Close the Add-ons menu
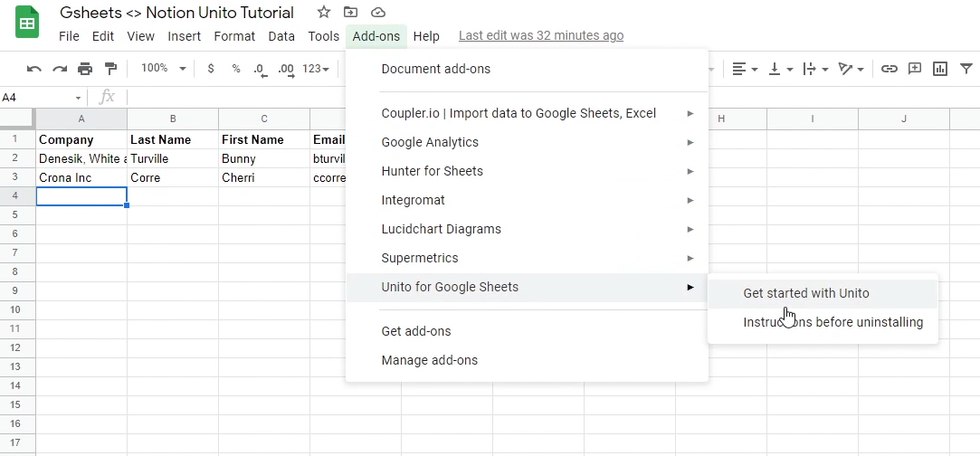The height and width of the screenshot is (456, 980). coord(376,36)
